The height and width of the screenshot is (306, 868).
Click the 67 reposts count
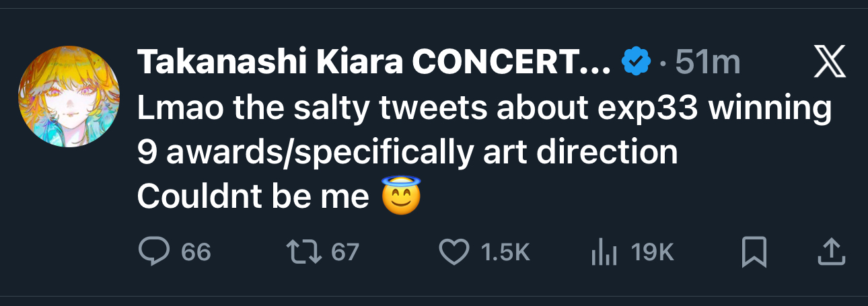click(x=345, y=252)
